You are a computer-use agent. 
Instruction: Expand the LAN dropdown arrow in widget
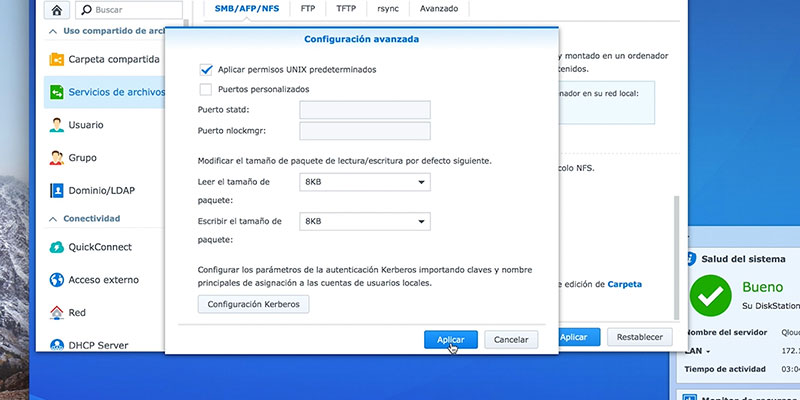pos(707,352)
